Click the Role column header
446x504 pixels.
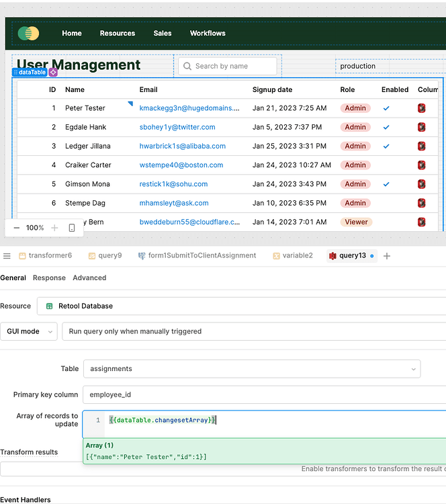pos(347,89)
